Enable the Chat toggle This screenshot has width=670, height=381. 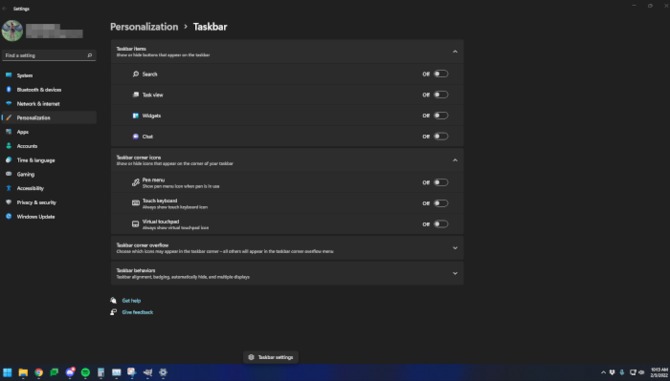[x=441, y=137]
